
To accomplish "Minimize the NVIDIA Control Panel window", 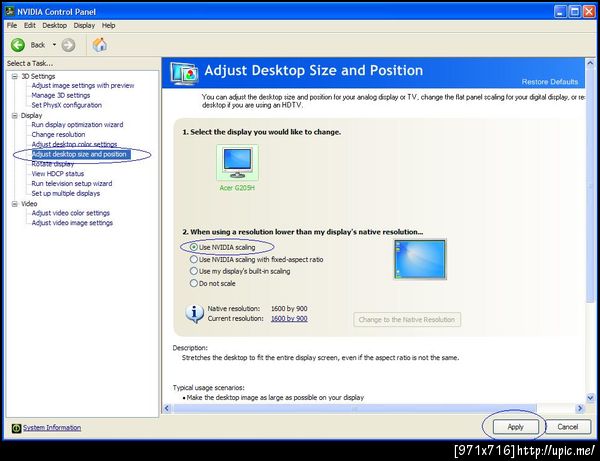I will pos(560,12).
